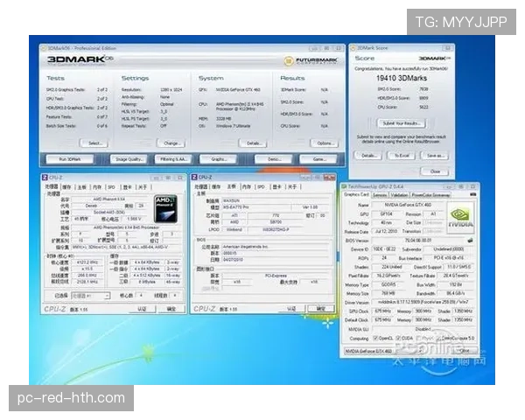Open the 处理器 tab in the right CPU-Z window
Image resolution: width=525 pixels, height=420 pixels.
coord(201,186)
